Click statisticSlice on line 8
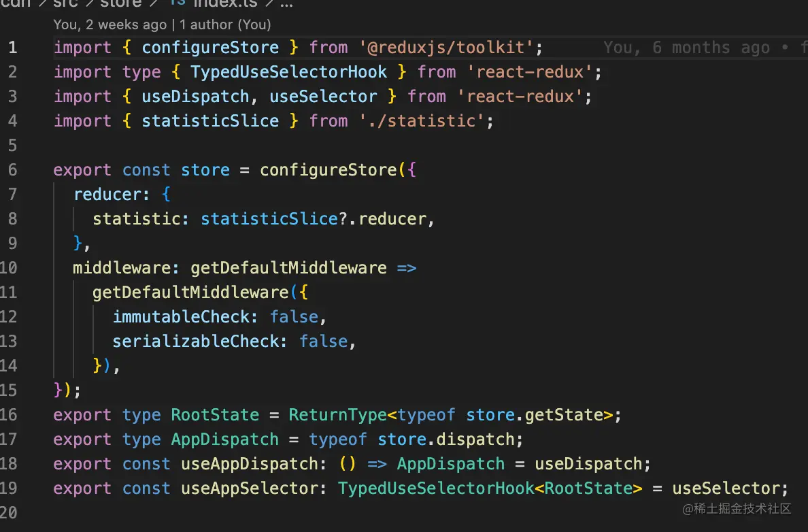Viewport: 808px width, 532px height. 269,218
